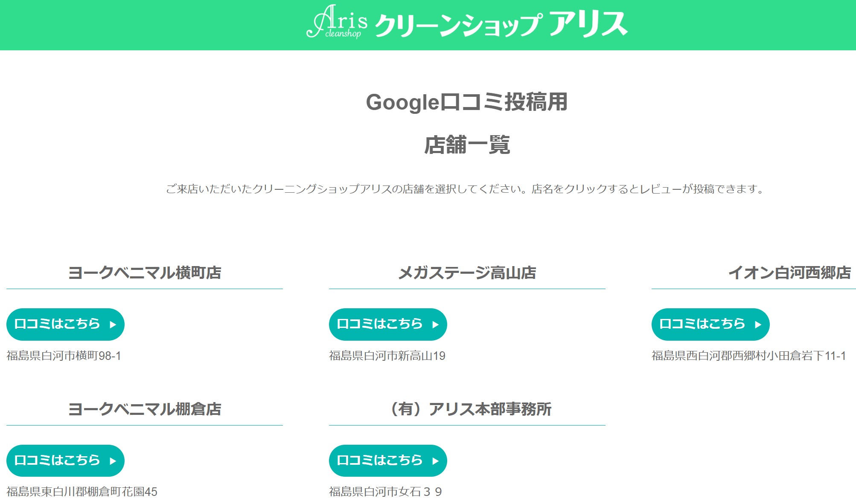Screen dimensions: 856x504
Task: Click the address 福島県白河市横町98-1
Action: pyautogui.click(x=64, y=356)
